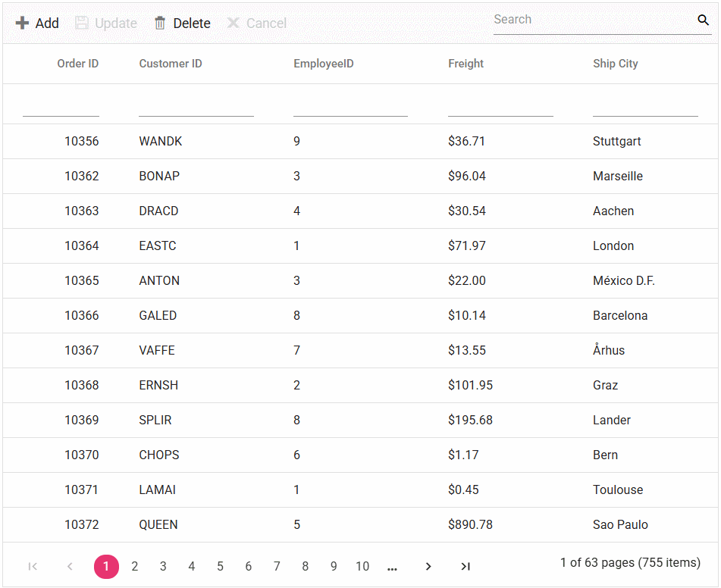Focus the Order ID filter field
This screenshot has width=721, height=588.
[x=61, y=106]
